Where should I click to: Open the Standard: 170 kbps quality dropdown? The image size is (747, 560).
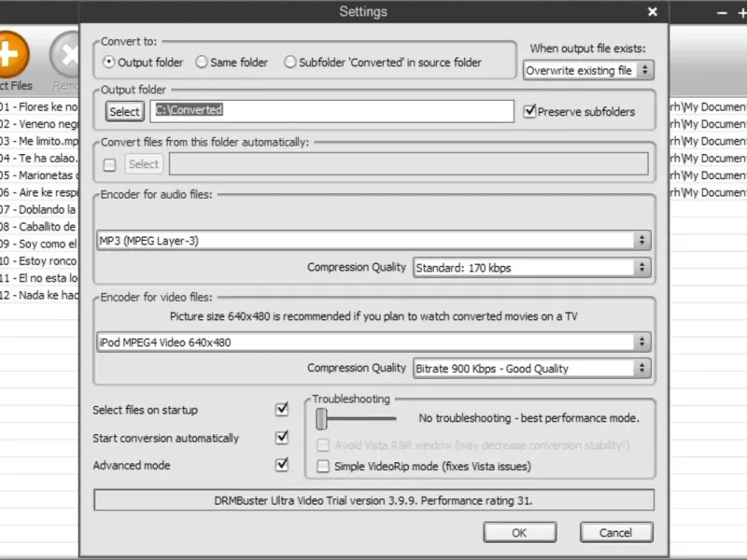coord(531,268)
